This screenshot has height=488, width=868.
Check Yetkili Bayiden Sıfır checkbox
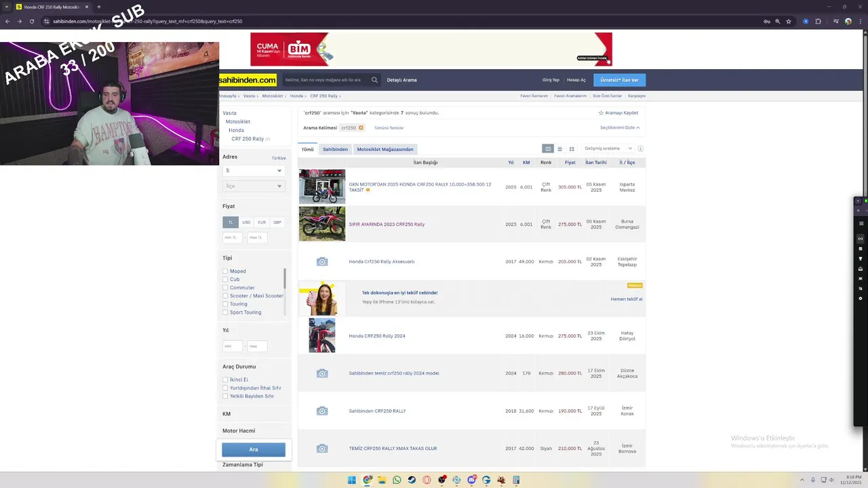pos(225,396)
